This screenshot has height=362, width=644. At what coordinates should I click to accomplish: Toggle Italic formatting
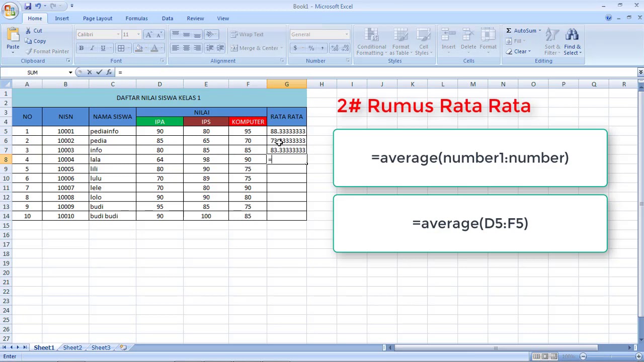point(92,48)
